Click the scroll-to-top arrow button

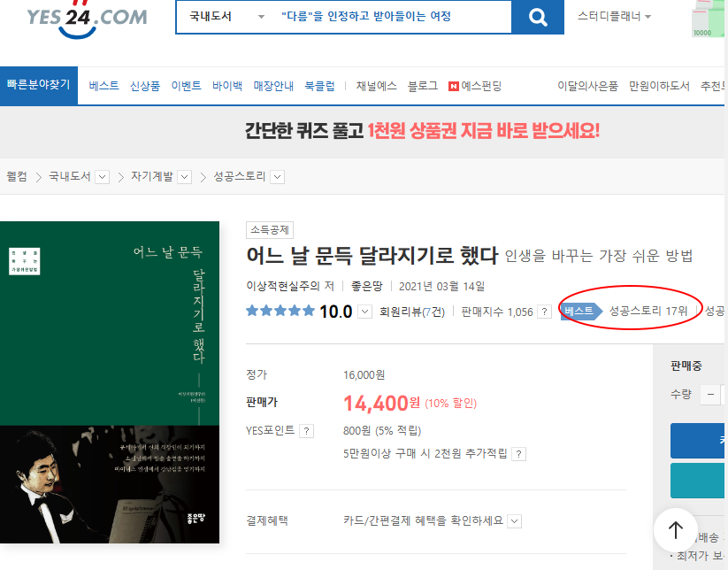(x=676, y=530)
